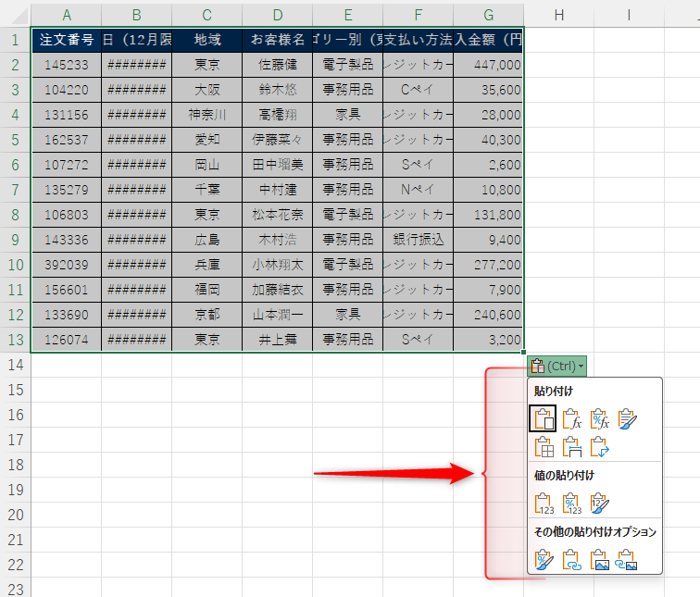Click the header cell 地域
The width and height of the screenshot is (700, 597).
tap(206, 40)
